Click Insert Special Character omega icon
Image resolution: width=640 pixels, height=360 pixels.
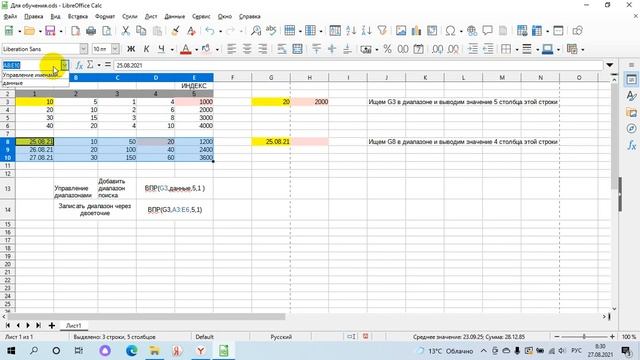[450, 31]
